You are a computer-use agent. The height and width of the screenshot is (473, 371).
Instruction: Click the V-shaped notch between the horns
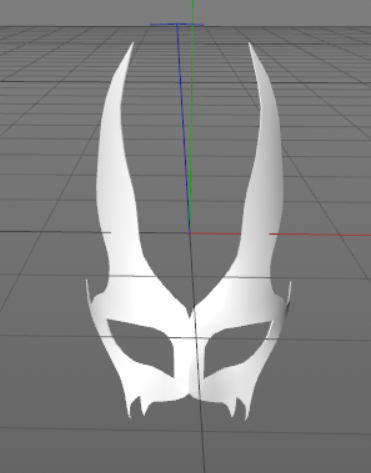[x=191, y=310]
